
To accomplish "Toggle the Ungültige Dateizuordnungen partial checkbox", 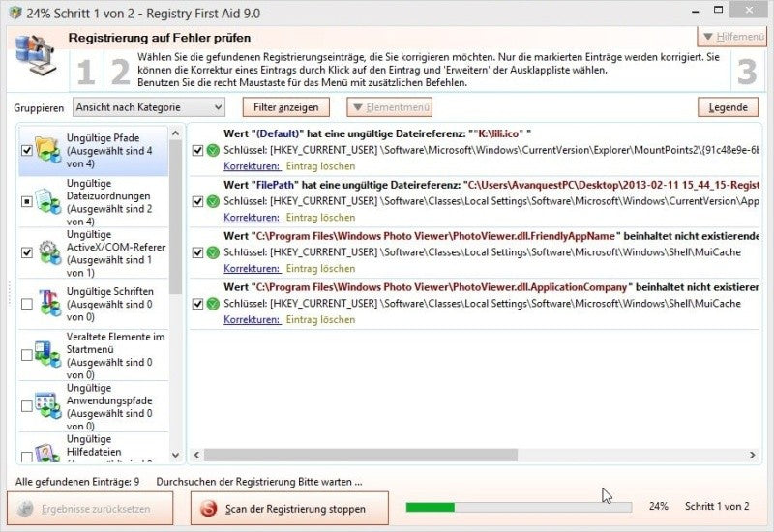I will (27, 201).
